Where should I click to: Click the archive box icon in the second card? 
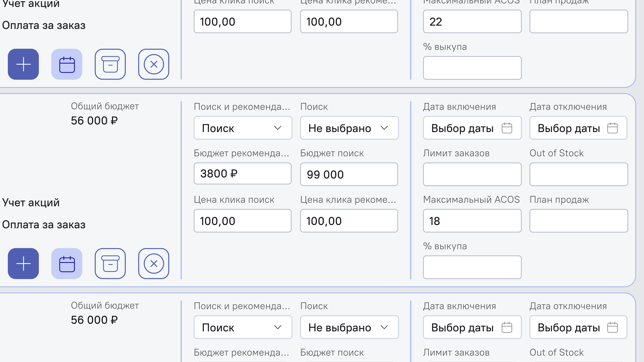[x=110, y=263]
